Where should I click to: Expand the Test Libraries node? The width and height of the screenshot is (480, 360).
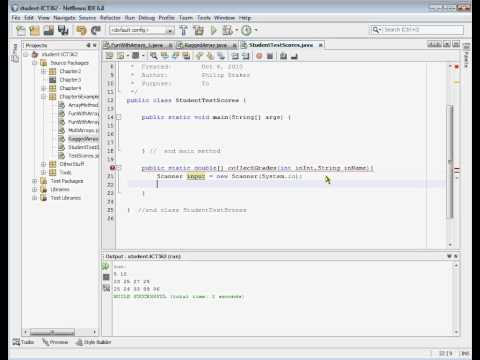(x=34, y=198)
